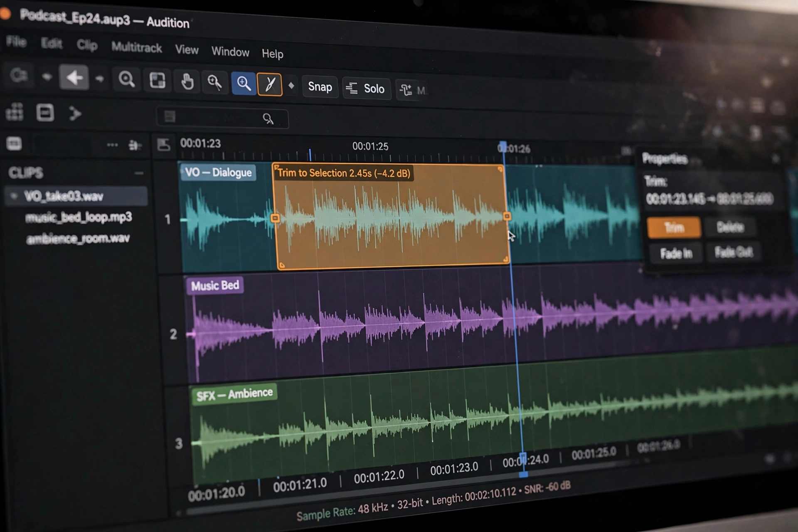Click the Music Bed track label

[x=215, y=286]
